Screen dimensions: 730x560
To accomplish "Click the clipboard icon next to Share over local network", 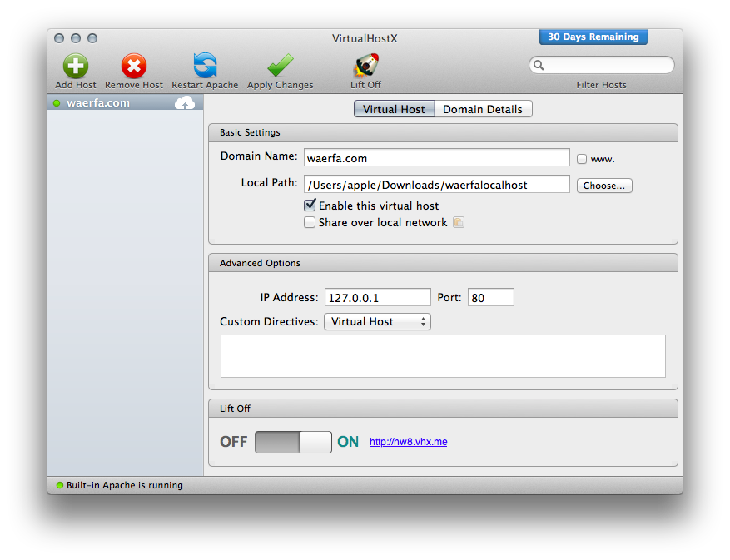I will click(459, 222).
